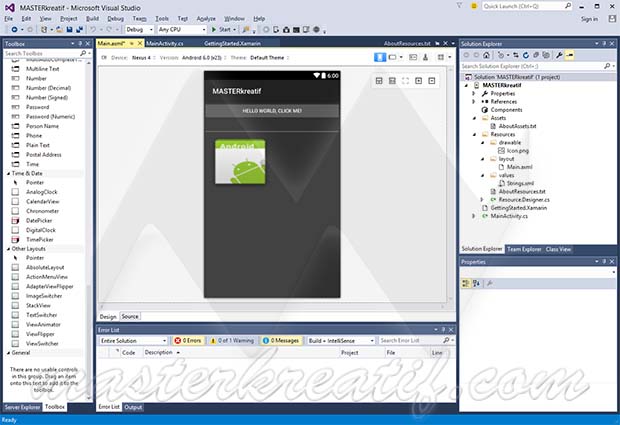Viewport: 620px width, 425px height.
Task: Open the Analyze menu
Action: (x=206, y=19)
